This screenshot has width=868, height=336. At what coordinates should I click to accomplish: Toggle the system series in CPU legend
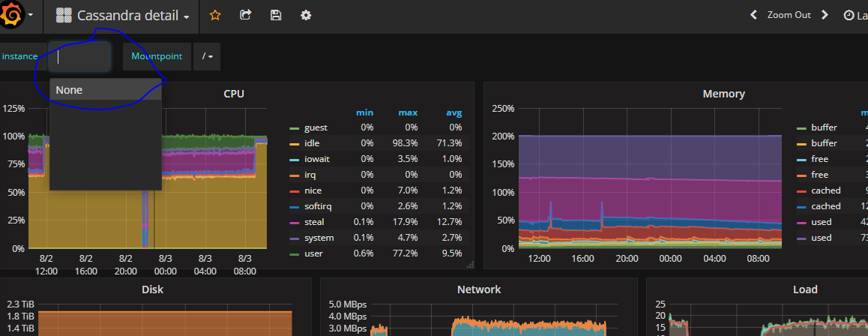tap(319, 238)
